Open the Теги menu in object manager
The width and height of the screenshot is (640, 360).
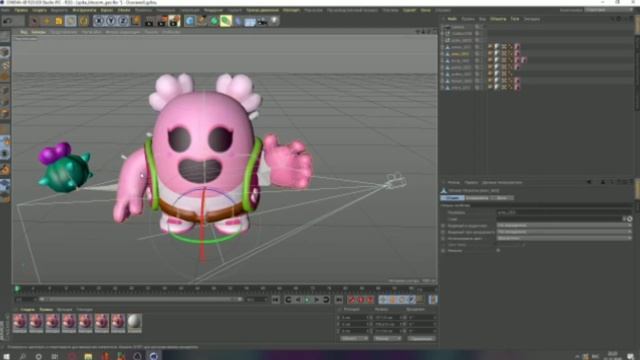point(515,19)
